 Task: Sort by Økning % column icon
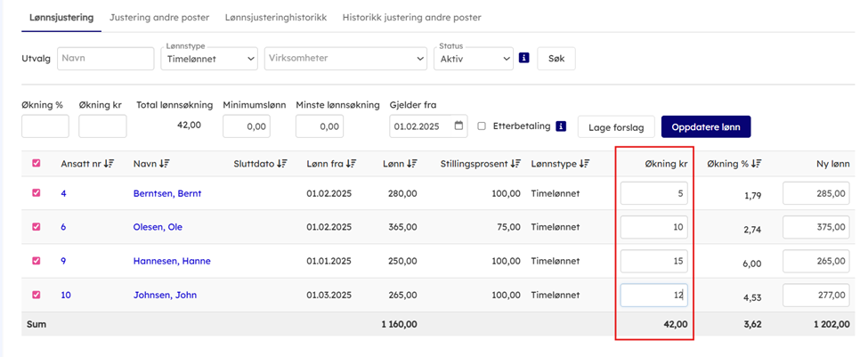pos(754,164)
